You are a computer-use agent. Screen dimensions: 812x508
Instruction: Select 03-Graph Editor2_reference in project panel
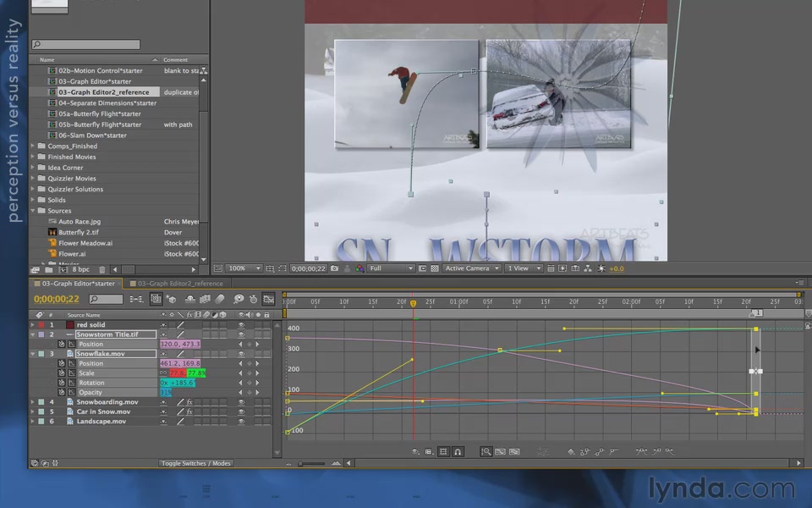click(x=103, y=92)
